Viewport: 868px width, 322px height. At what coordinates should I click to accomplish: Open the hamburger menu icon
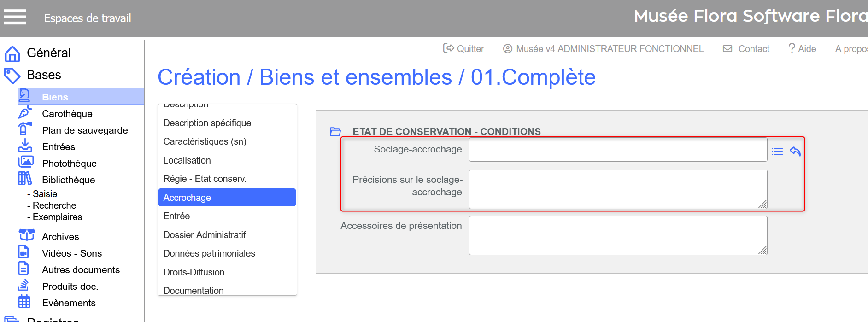[15, 17]
